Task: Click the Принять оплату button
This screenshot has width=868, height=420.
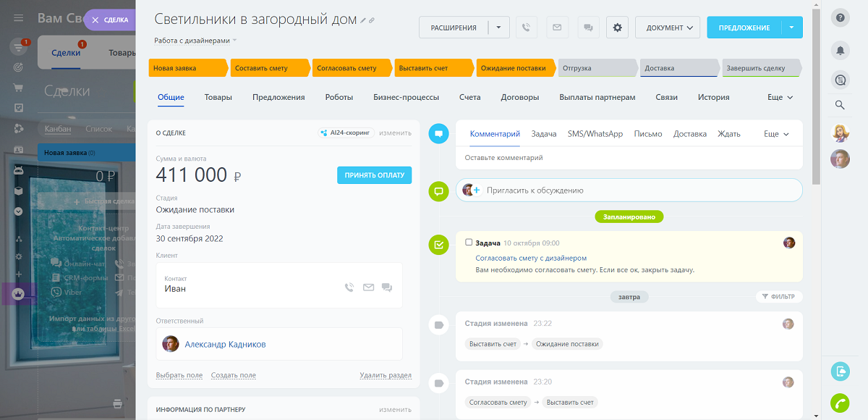Action: [x=374, y=175]
